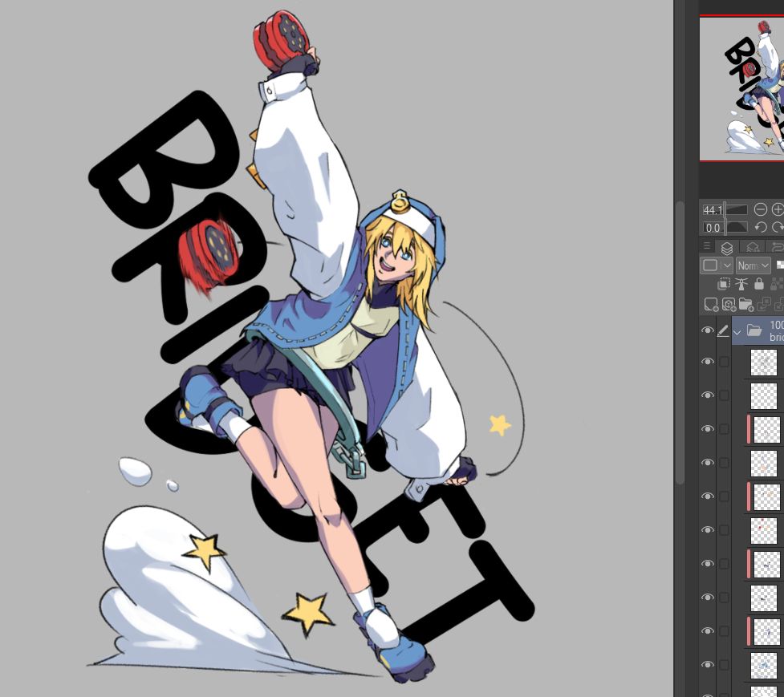Image resolution: width=784 pixels, height=697 pixels.
Task: Check the select box of third layer under folder
Action: tap(724, 429)
